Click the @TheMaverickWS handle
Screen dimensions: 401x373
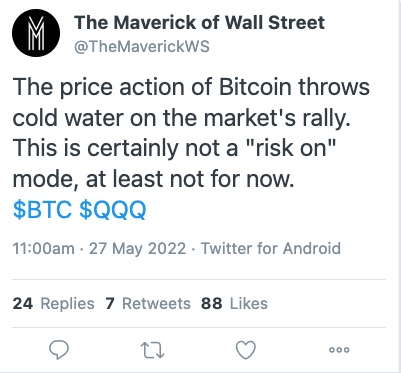pyautogui.click(x=142, y=47)
